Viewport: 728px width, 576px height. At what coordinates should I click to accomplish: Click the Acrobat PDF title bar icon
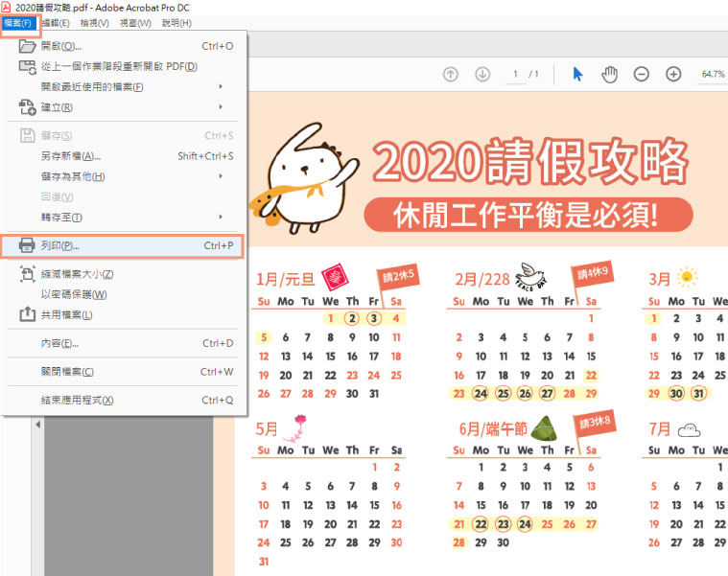[6, 7]
